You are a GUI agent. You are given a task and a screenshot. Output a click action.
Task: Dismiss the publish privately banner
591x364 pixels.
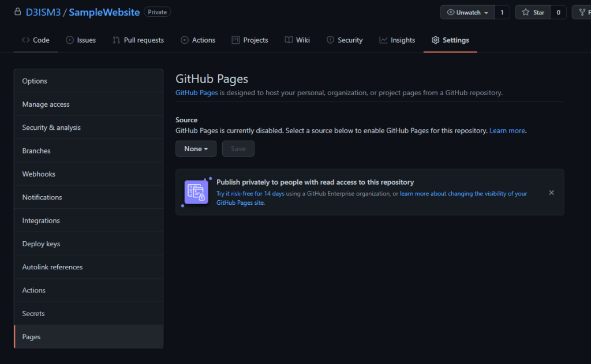551,193
